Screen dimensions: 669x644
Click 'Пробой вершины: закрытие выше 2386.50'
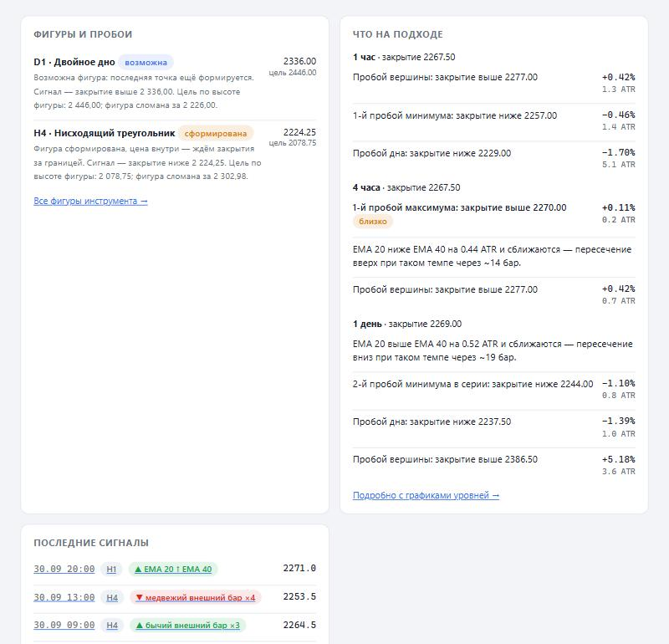[445, 460]
